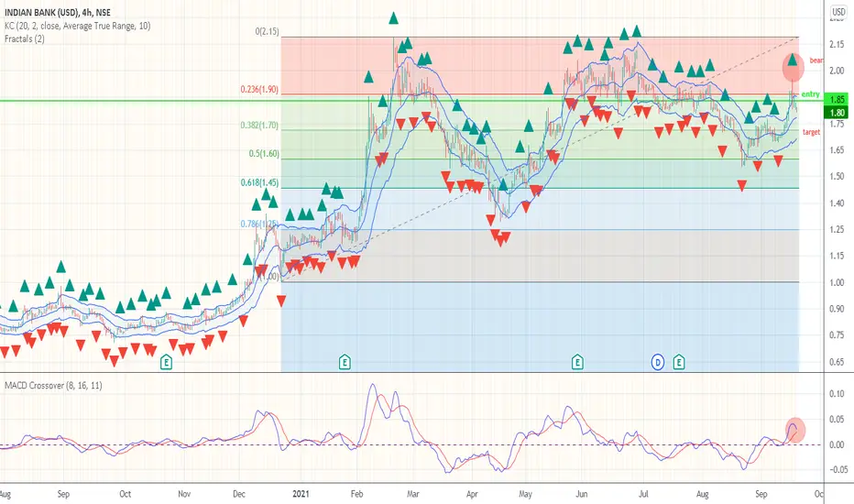Click the Mar label on time axis

click(x=413, y=494)
